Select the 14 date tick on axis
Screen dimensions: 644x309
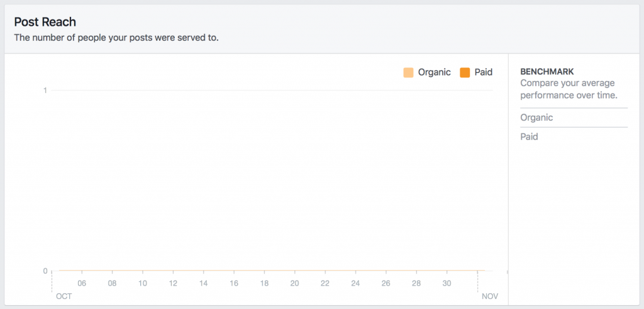point(203,284)
